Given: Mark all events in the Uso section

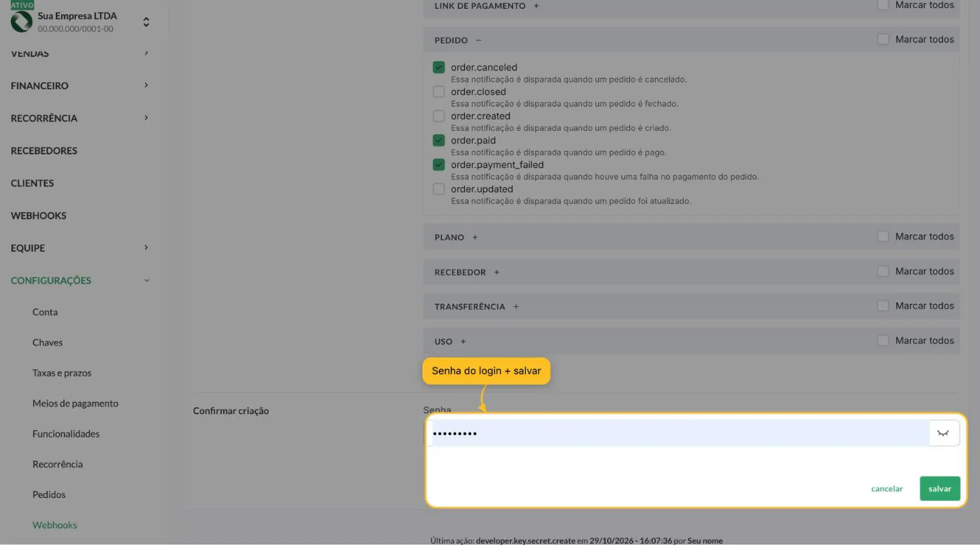Looking at the screenshot, I should click(883, 340).
